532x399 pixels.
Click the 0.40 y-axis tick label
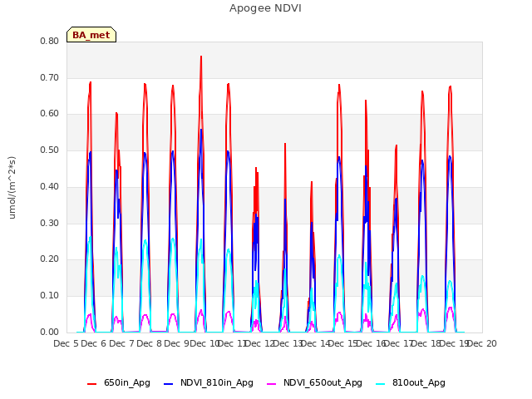(50, 186)
